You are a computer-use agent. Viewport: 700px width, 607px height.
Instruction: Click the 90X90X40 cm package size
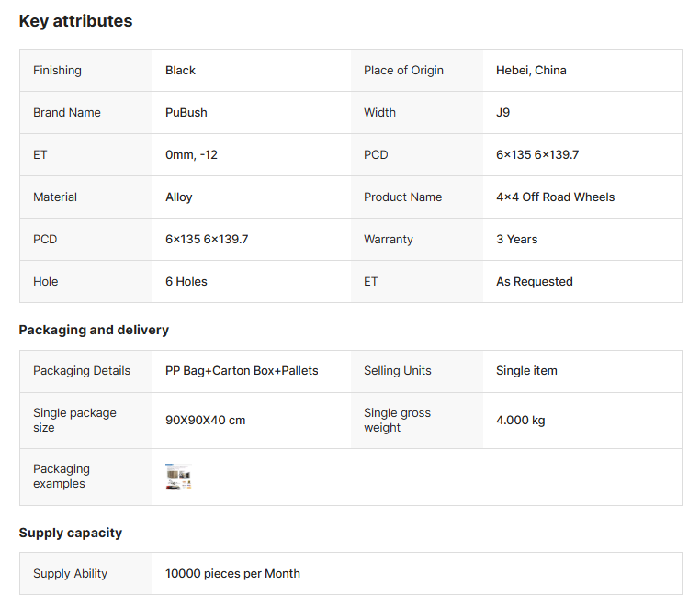(205, 421)
